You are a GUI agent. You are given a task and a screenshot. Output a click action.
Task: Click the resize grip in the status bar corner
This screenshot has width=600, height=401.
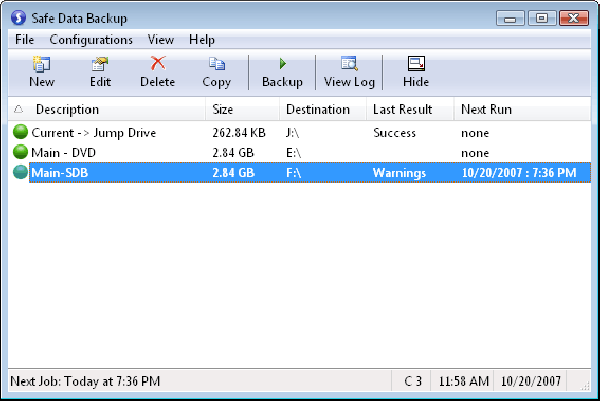(585, 386)
